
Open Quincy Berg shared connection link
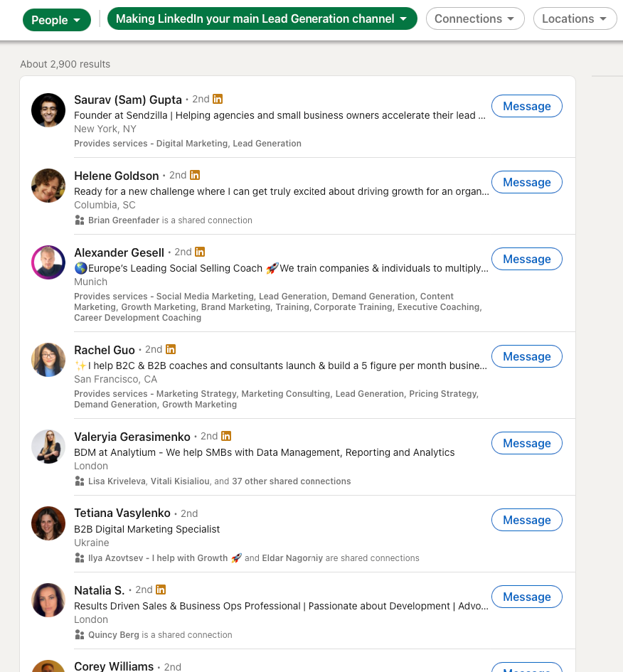(113, 635)
